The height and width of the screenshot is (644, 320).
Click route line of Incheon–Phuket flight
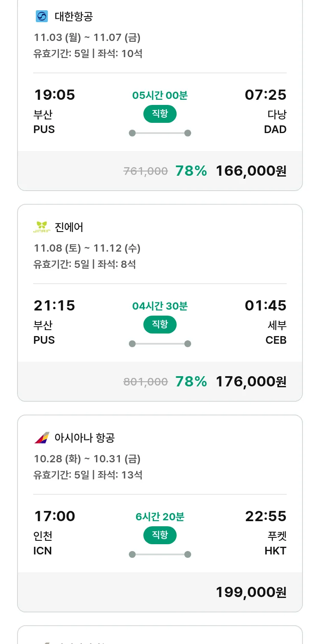pyautogui.click(x=160, y=554)
